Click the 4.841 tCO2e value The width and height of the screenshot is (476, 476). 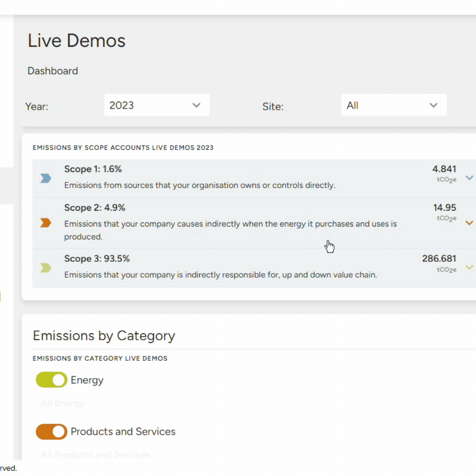click(x=444, y=173)
